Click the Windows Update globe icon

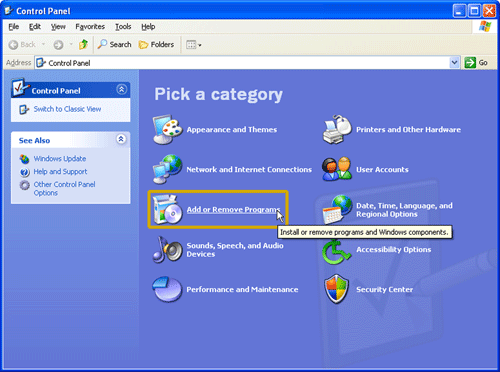pyautogui.click(x=24, y=159)
